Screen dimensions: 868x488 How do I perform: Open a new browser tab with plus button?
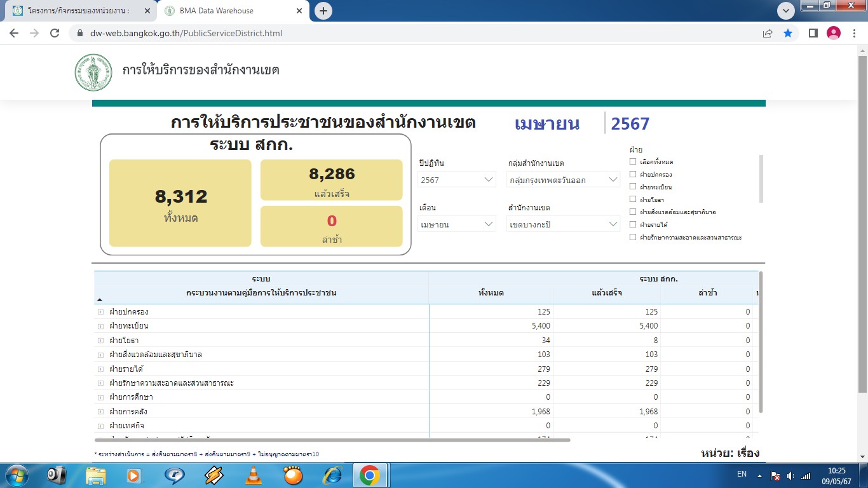pyautogui.click(x=323, y=11)
